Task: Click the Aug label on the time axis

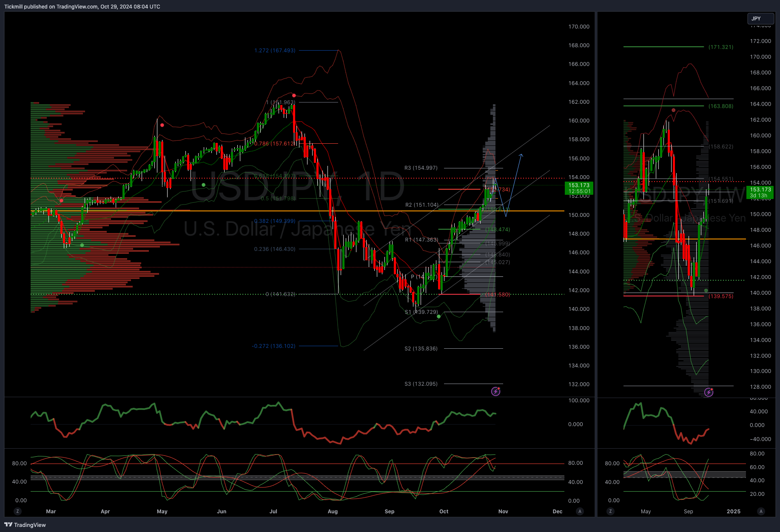Action: tap(333, 512)
